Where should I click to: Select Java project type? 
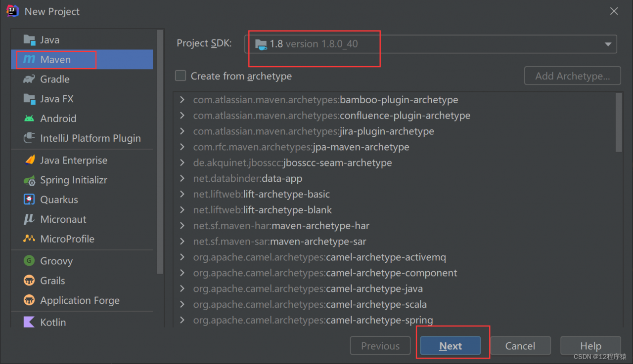tap(82, 40)
